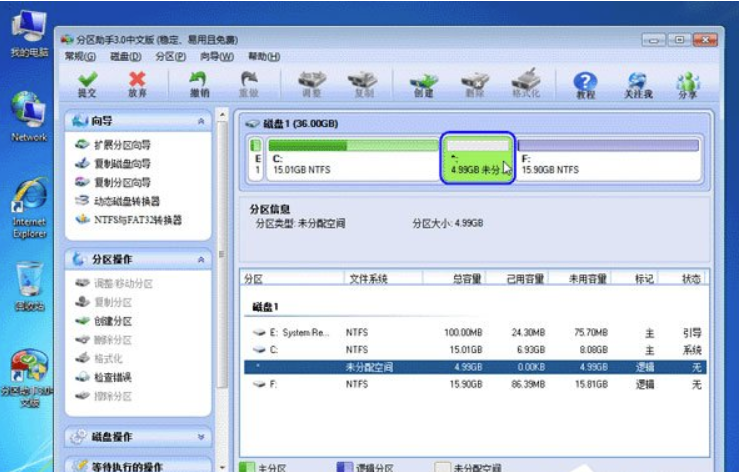This screenshot has width=739, height=472.
Task: Open the 帮助(H) menu
Action: tap(264, 57)
